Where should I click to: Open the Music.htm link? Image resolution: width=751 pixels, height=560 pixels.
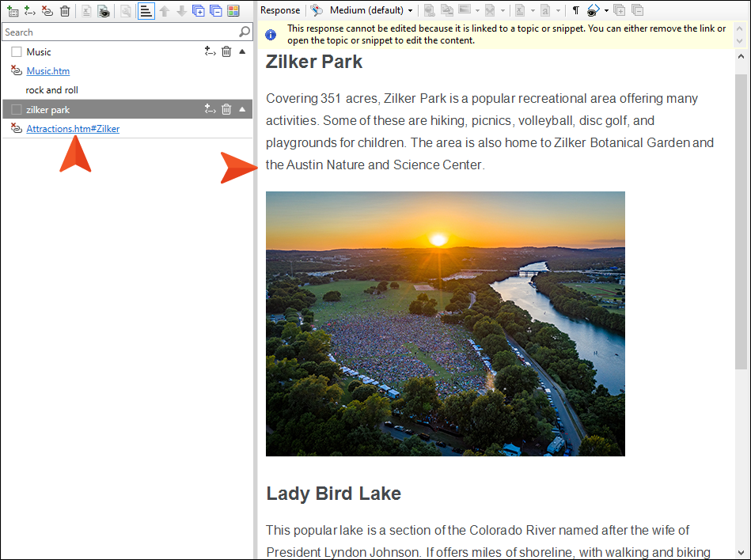[x=48, y=71]
